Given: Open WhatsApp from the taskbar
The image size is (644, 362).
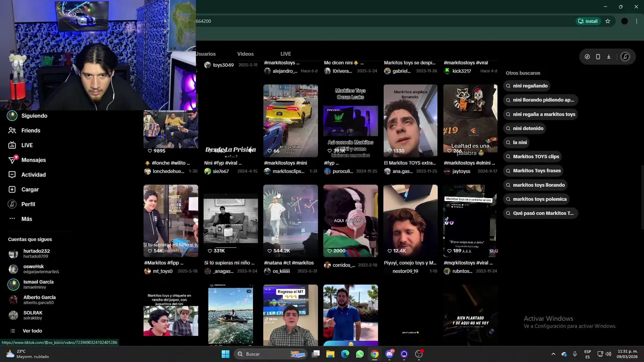Looking at the screenshot, I should click(360, 354).
